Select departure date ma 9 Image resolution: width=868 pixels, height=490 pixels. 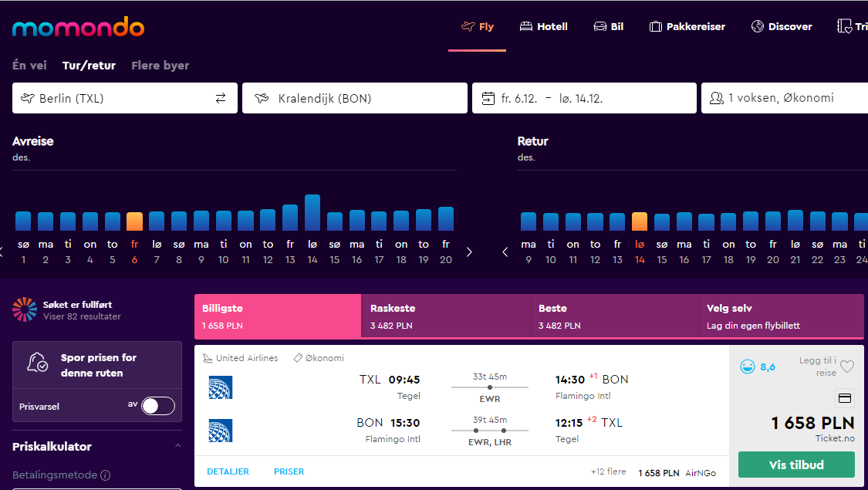point(201,252)
